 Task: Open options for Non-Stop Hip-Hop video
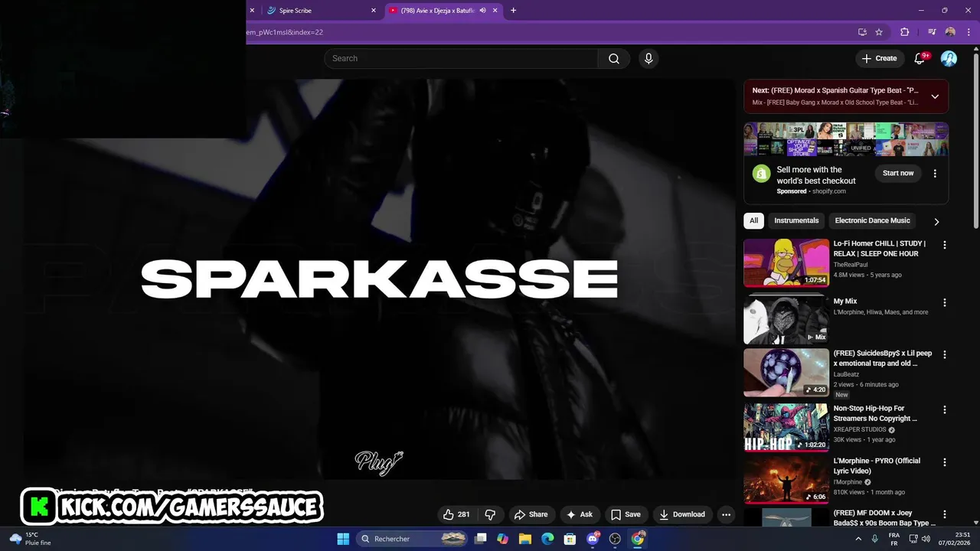[944, 409]
